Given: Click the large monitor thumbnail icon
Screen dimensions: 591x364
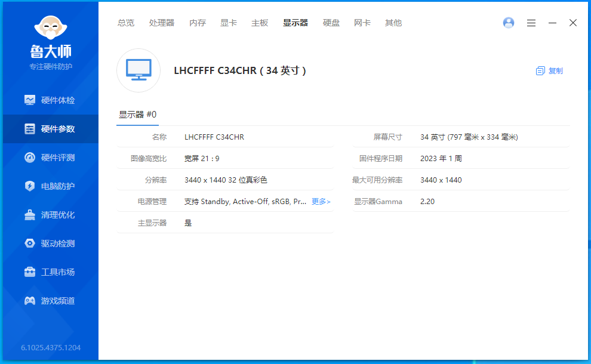Looking at the screenshot, I should click(138, 70).
